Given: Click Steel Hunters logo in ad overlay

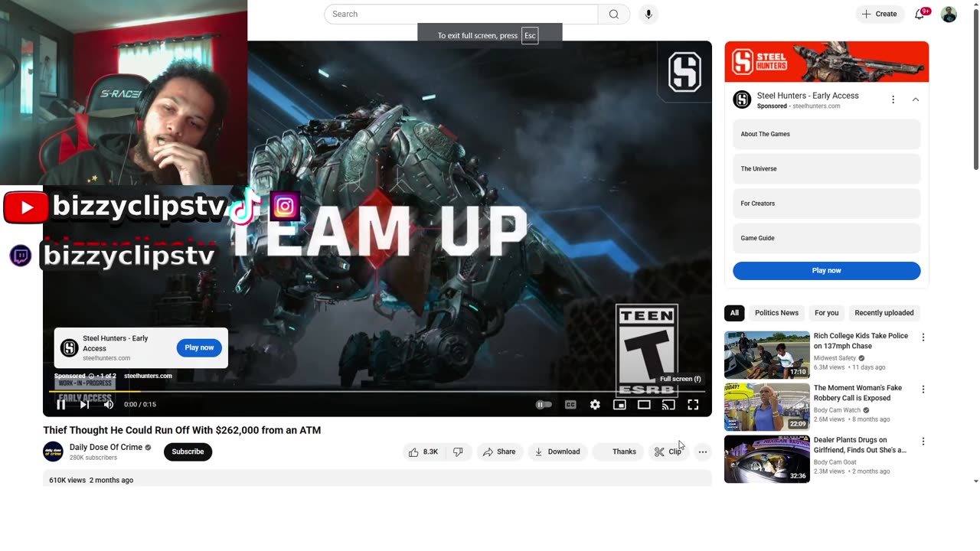Looking at the screenshot, I should [70, 348].
